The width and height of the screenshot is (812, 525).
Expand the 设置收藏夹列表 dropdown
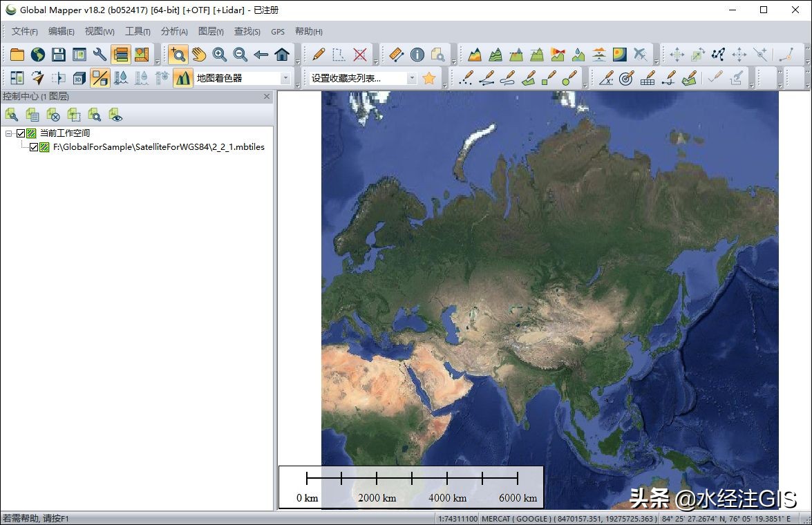point(412,78)
